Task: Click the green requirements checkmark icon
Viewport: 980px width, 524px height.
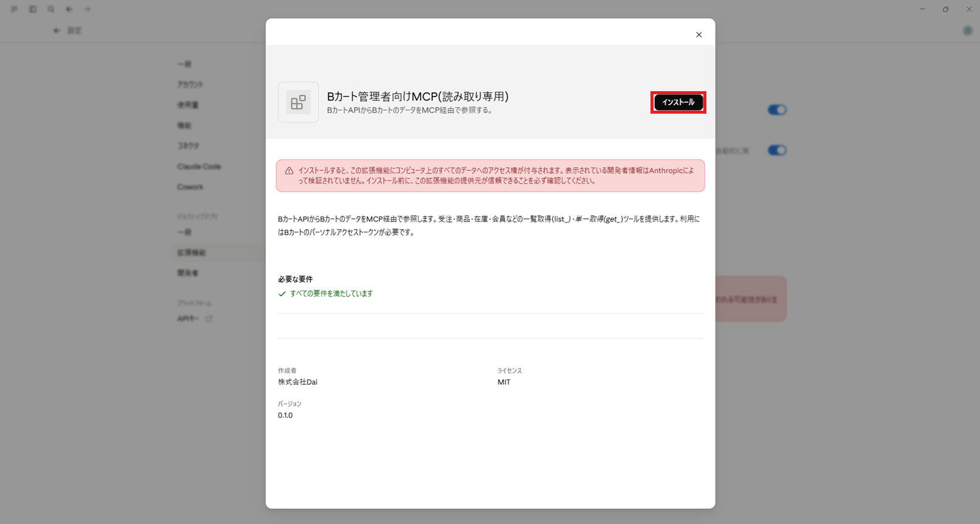Action: [x=282, y=294]
